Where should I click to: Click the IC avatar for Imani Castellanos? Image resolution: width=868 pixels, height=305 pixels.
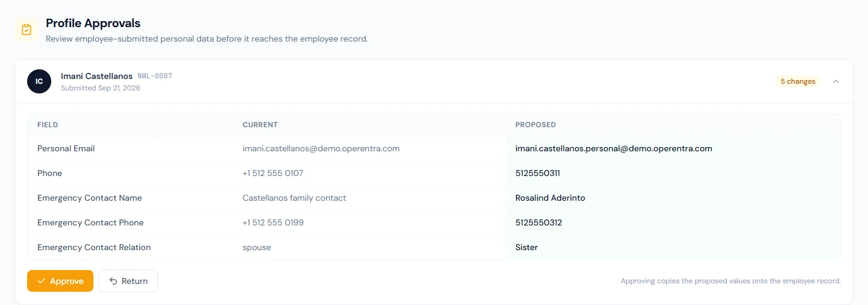39,81
